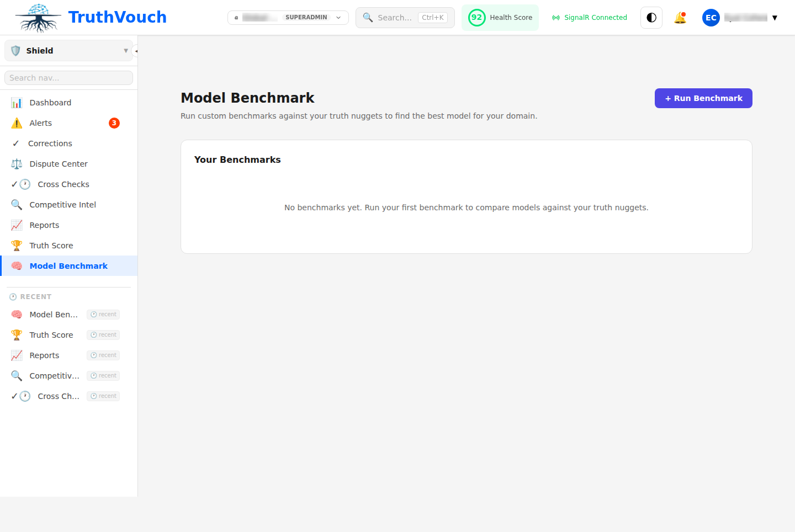
Task: Click the TruthVouch tree logo icon
Action: point(38,18)
